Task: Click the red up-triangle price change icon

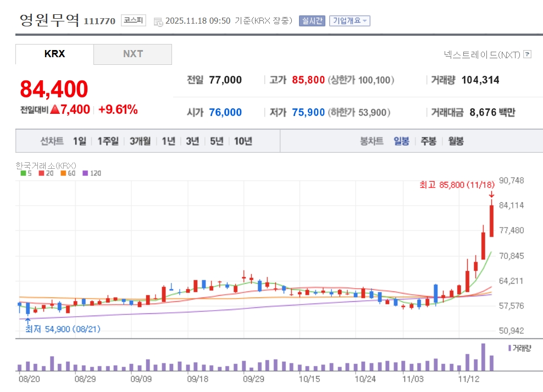Action: pos(55,109)
